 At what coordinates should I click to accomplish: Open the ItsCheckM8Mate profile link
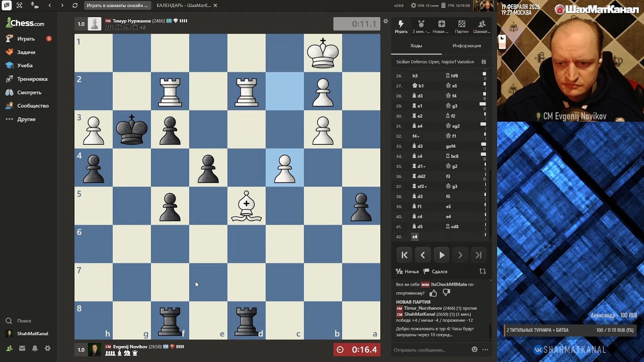click(x=449, y=285)
